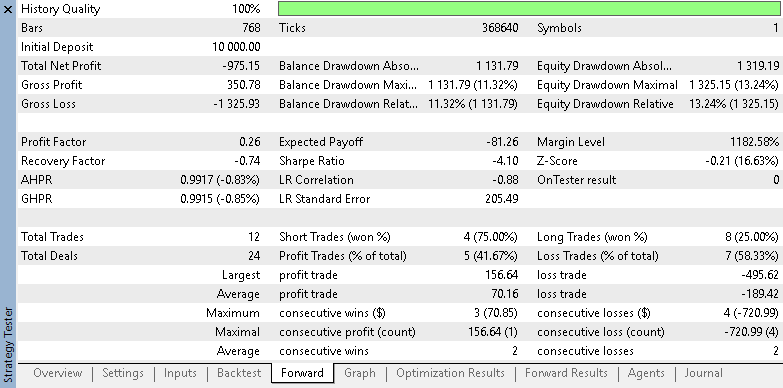Screen dimensions: 783x388
Task: Select average loss trade value -189.42
Action: click(x=760, y=294)
